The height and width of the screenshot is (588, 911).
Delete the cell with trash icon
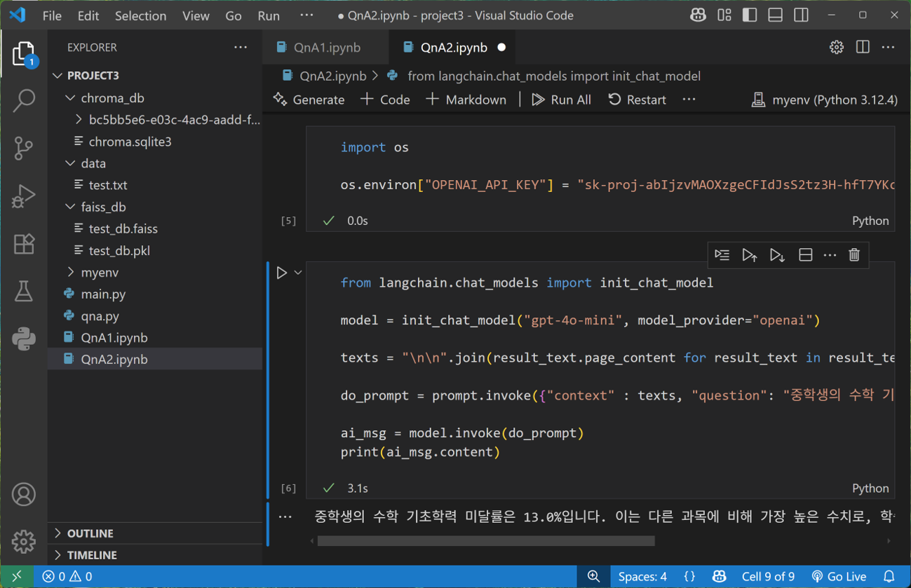(854, 255)
